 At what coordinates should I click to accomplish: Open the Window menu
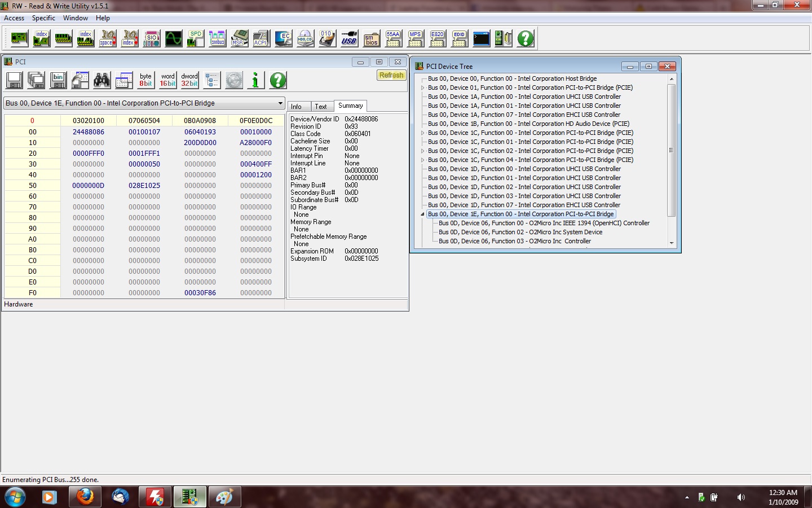click(76, 18)
